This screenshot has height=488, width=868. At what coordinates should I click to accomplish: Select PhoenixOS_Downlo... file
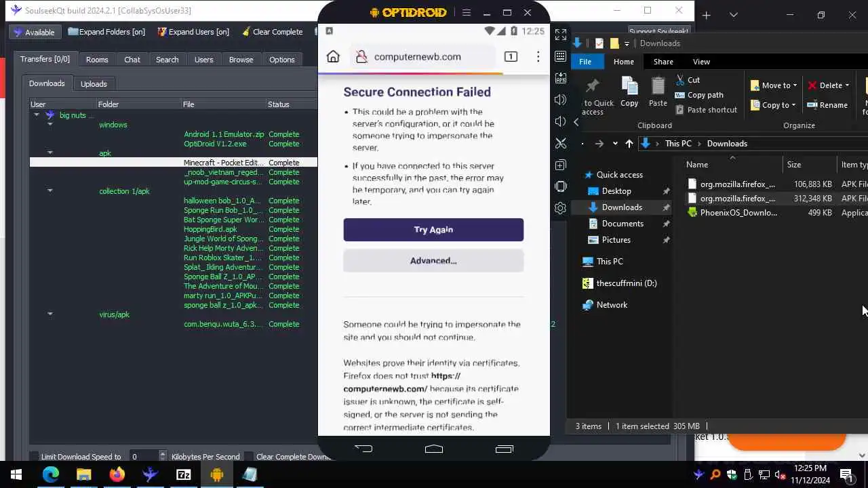[738, 213]
